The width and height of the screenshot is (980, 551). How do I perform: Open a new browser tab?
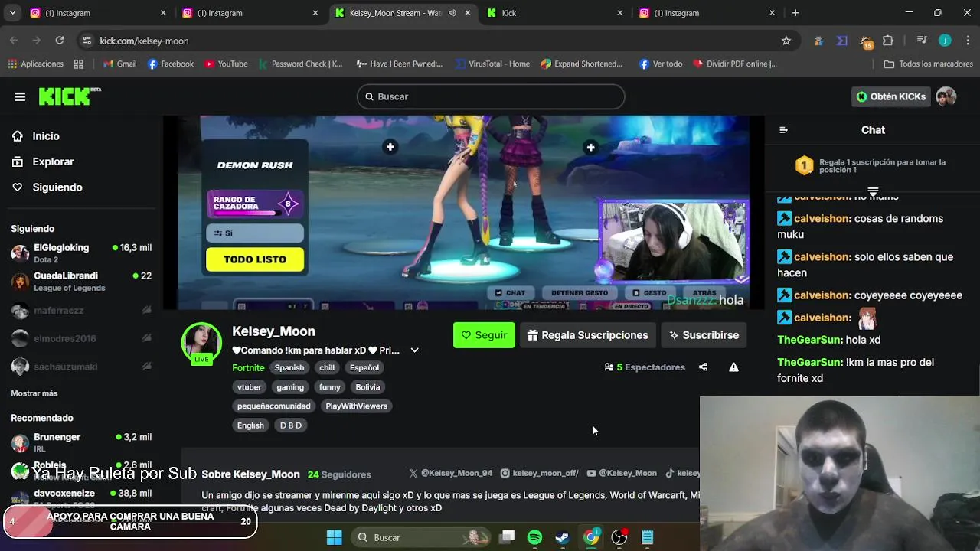pos(795,13)
